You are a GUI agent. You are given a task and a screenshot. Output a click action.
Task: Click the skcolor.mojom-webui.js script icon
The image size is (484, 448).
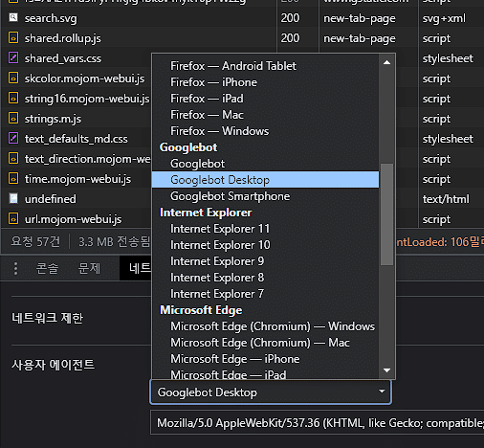[x=13, y=78]
